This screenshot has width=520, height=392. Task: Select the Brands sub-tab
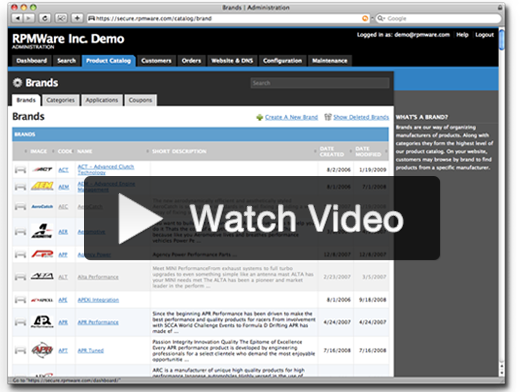[26, 100]
